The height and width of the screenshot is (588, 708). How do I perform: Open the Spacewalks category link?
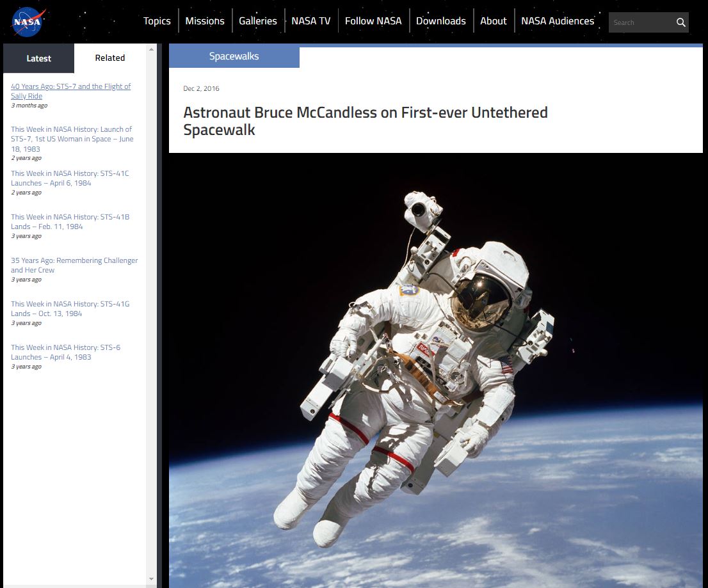pyautogui.click(x=234, y=56)
